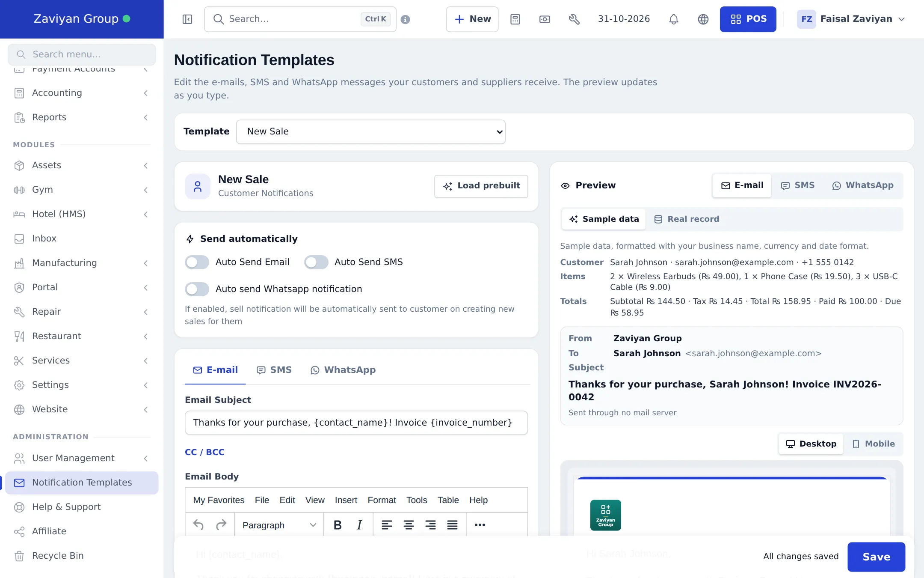Open the Insert menu in the editor
Image resolution: width=924 pixels, height=578 pixels.
[346, 500]
